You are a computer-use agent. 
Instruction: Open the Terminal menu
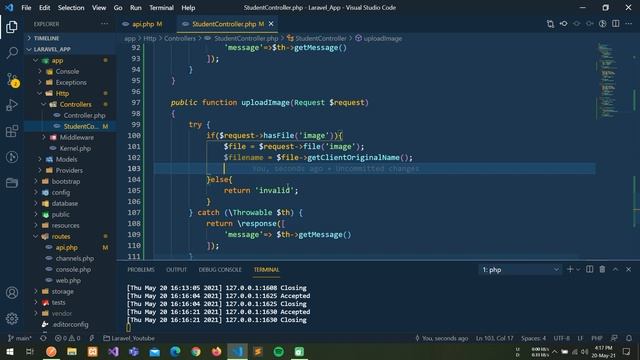tap(161, 7)
